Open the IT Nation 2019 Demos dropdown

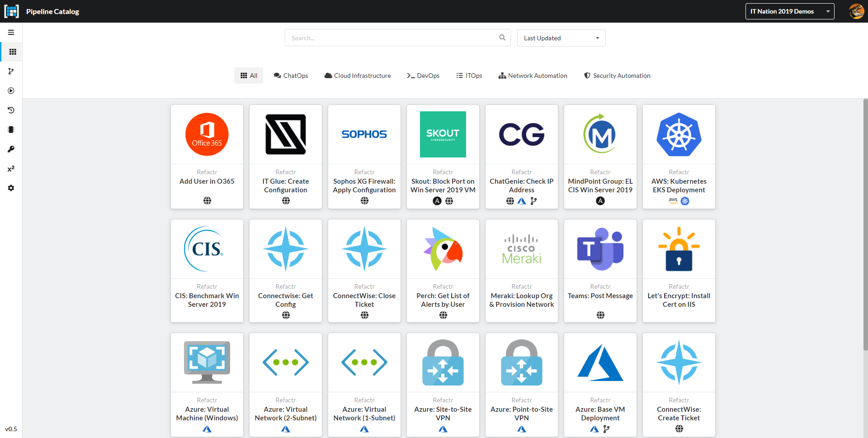[790, 11]
